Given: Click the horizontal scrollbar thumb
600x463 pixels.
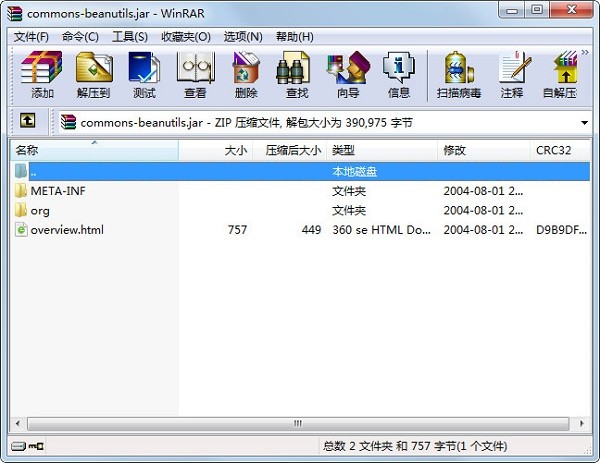Looking at the screenshot, I should tap(298, 424).
